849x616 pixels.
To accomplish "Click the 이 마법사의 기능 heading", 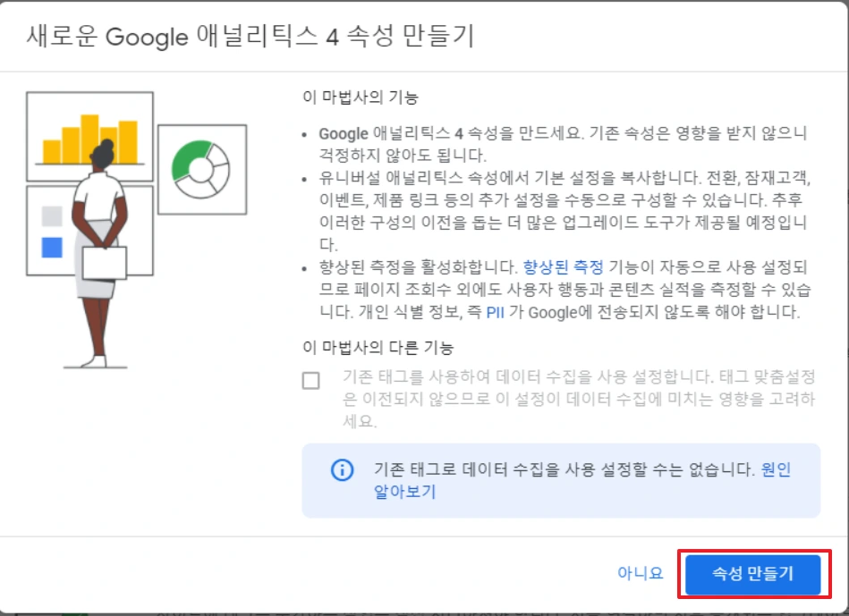I will (360, 97).
